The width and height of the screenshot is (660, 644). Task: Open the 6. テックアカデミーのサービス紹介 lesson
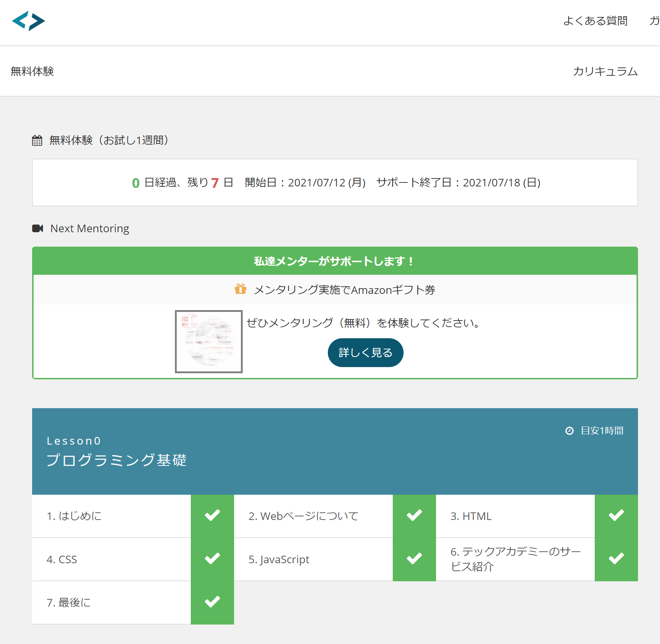[x=515, y=559]
